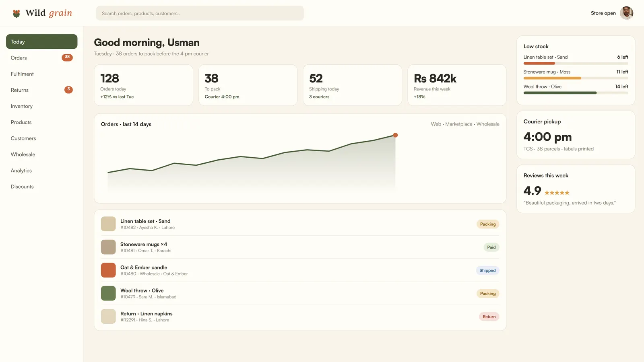
Task: Click the search orders, products, customers field
Action: click(200, 13)
